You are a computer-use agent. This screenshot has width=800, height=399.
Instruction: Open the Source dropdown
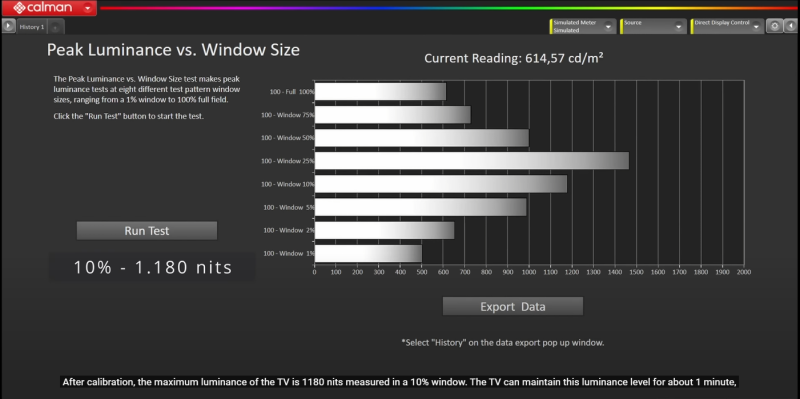click(x=679, y=27)
